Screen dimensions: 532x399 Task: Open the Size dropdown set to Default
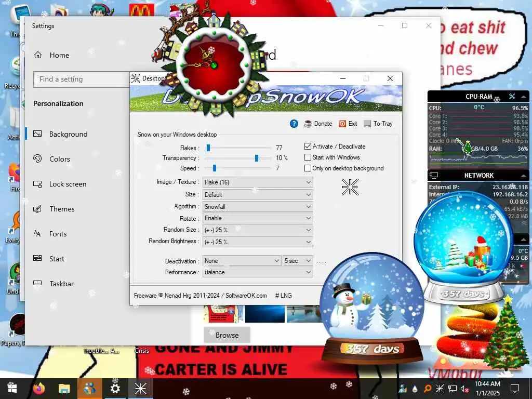258,195
